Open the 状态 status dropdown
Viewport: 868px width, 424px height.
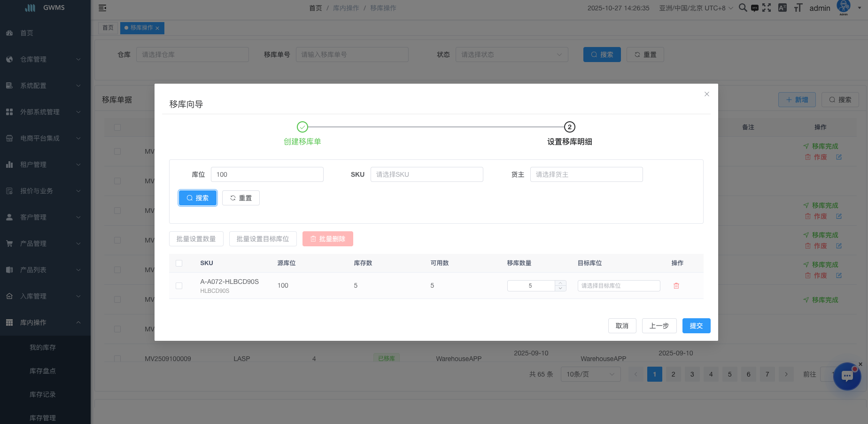[x=512, y=54]
